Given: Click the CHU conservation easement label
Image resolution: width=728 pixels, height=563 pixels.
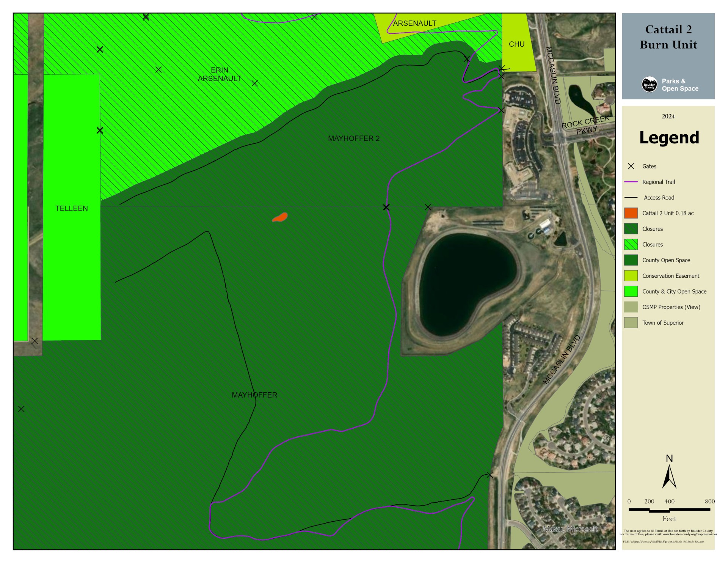Looking at the screenshot, I should [x=516, y=44].
